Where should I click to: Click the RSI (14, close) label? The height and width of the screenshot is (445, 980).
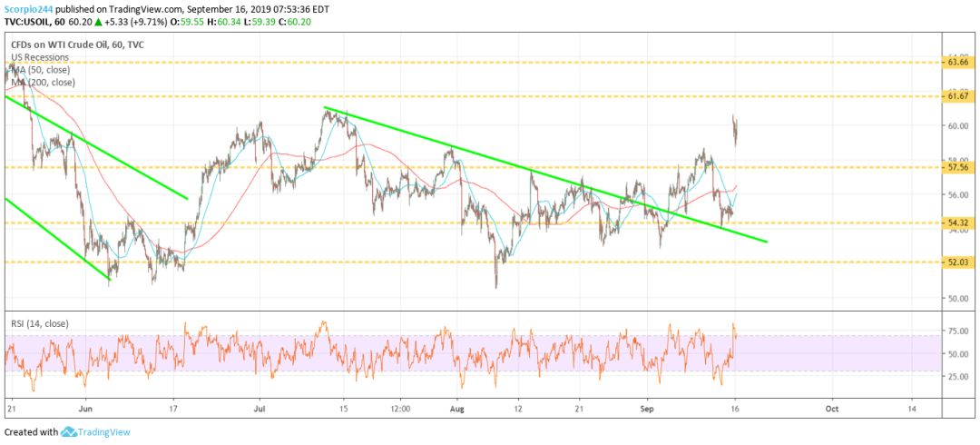pos(39,323)
